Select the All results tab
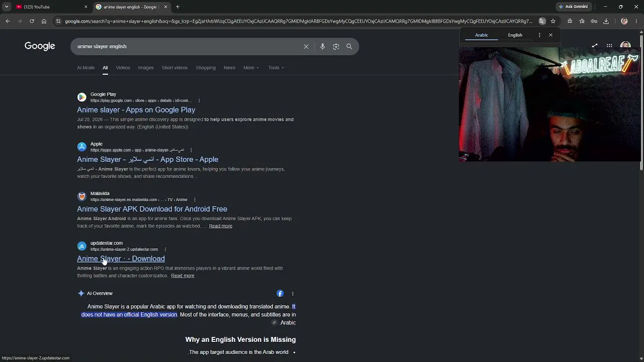This screenshot has height=362, width=644. [105, 68]
